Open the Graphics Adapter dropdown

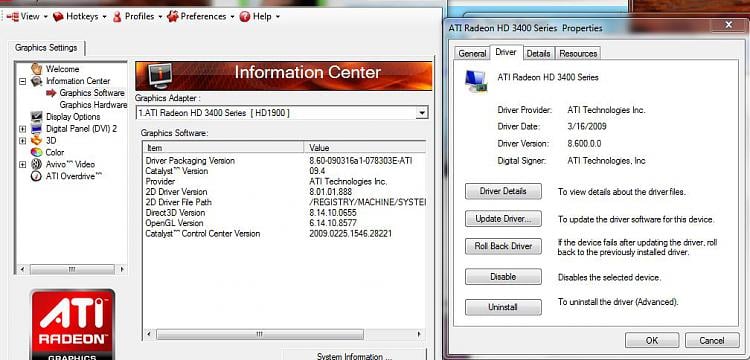(x=421, y=113)
